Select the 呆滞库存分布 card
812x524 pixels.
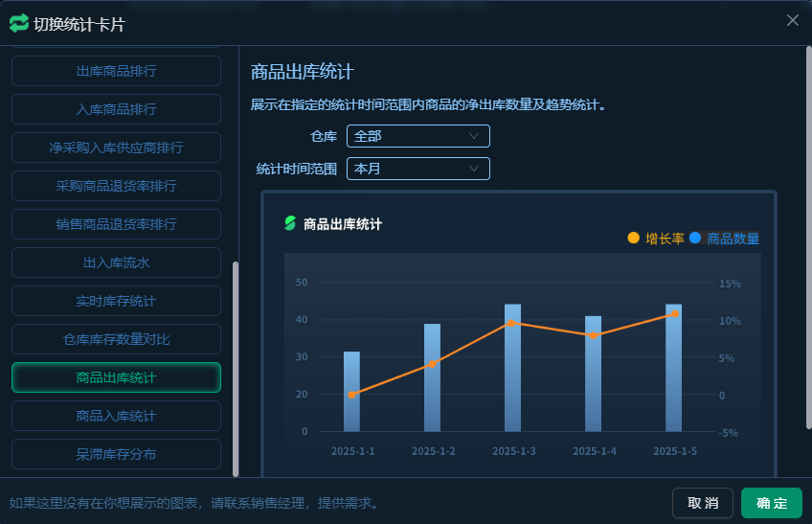tap(116, 454)
